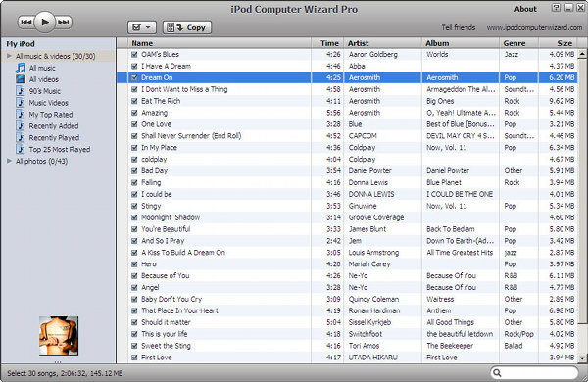This screenshot has width=588, height=382.
Task: Select song Baby Don't You Cry
Action: (171, 299)
